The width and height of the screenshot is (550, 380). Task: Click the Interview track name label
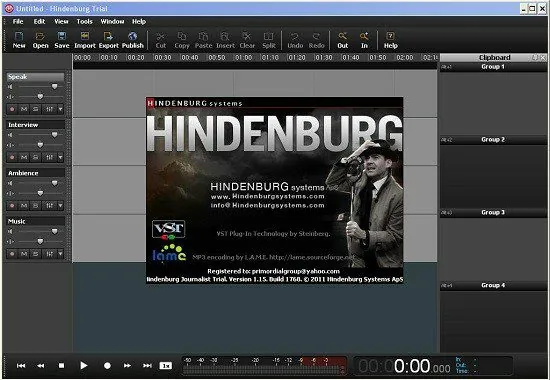click(x=23, y=125)
